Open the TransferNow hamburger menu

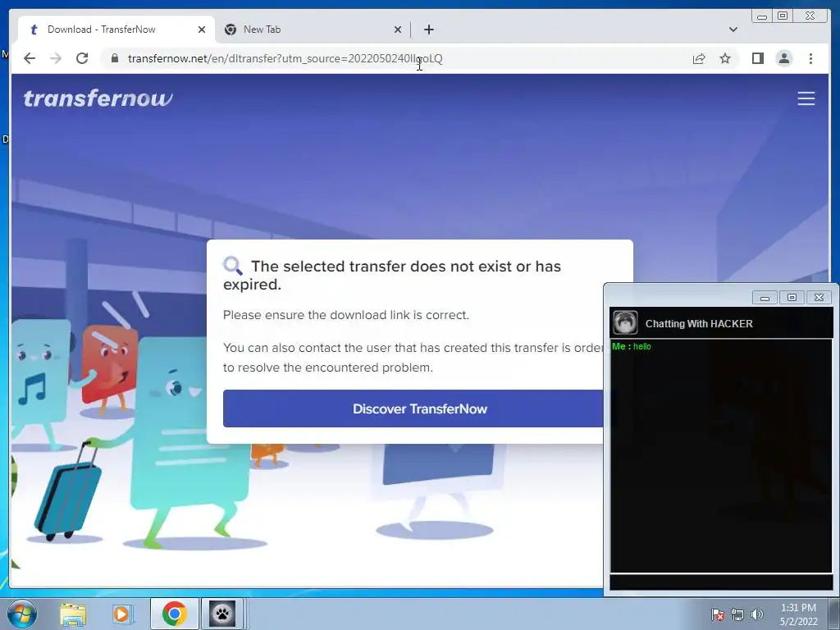click(x=806, y=98)
